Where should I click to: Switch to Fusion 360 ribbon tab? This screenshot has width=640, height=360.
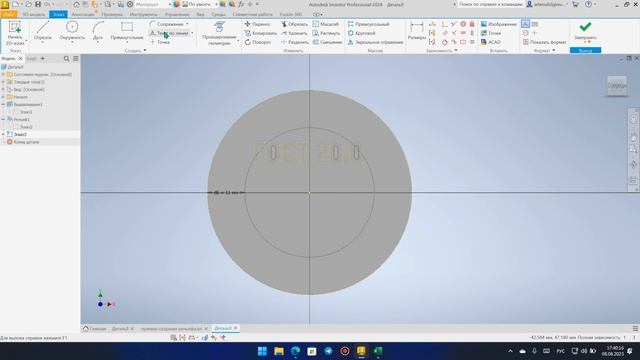[291, 14]
